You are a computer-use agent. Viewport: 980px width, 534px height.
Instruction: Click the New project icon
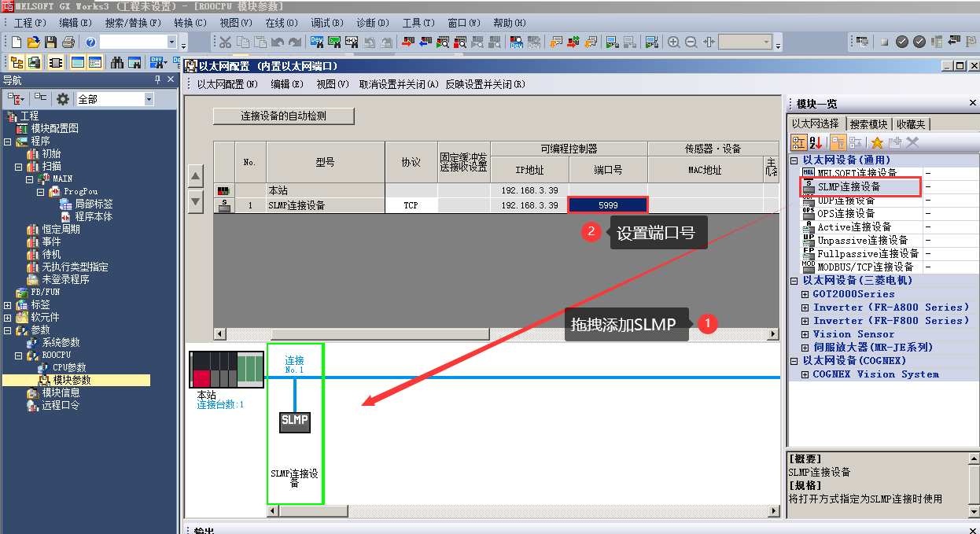(x=17, y=42)
